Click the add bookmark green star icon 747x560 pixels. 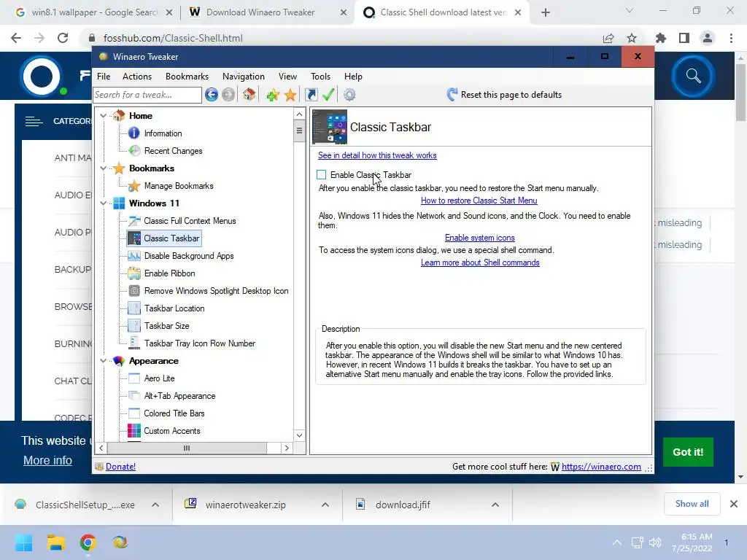click(x=273, y=95)
